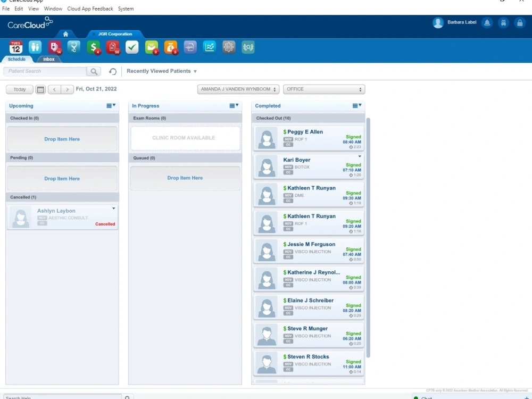Open the System menu
Image resolution: width=532 pixels, height=399 pixels.
[x=126, y=9]
